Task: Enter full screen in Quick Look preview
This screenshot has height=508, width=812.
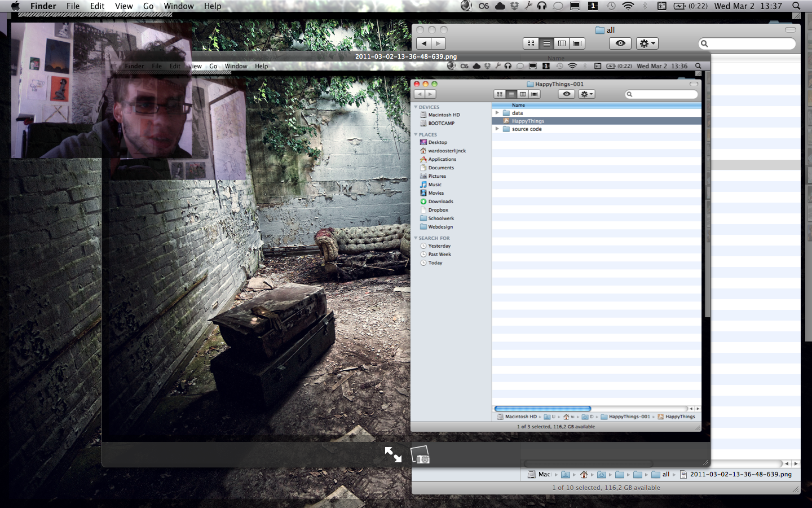Action: tap(393, 454)
